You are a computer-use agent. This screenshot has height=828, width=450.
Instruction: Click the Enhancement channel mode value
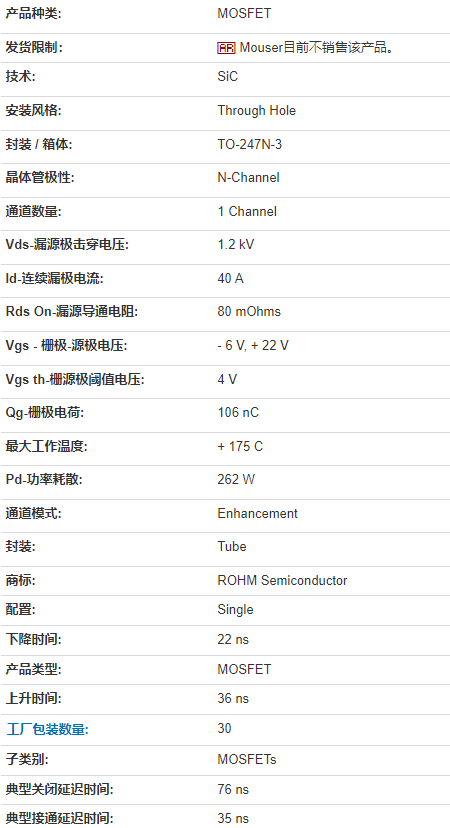click(x=257, y=513)
